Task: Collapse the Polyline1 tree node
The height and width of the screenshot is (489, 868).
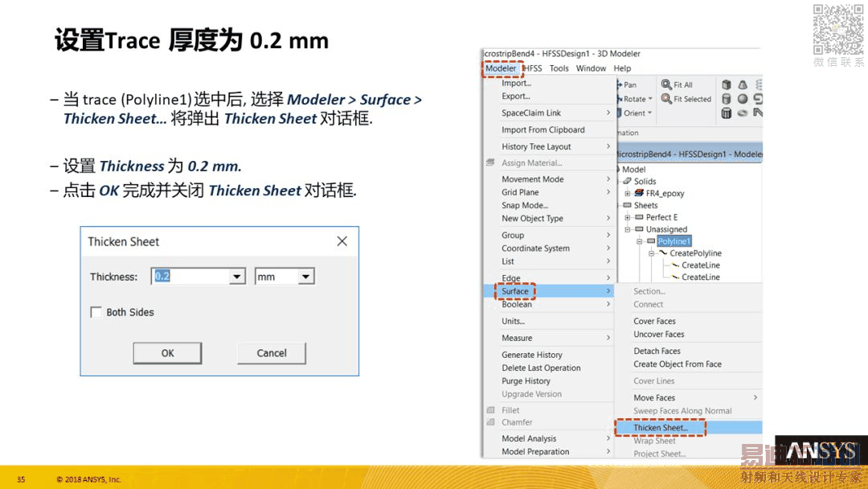Action: pyautogui.click(x=640, y=241)
